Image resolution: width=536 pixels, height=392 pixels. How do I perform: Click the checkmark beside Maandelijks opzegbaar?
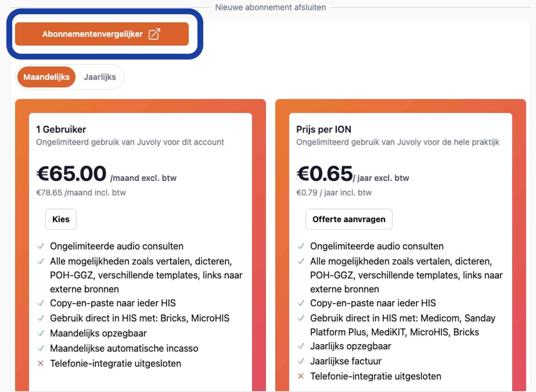click(41, 333)
